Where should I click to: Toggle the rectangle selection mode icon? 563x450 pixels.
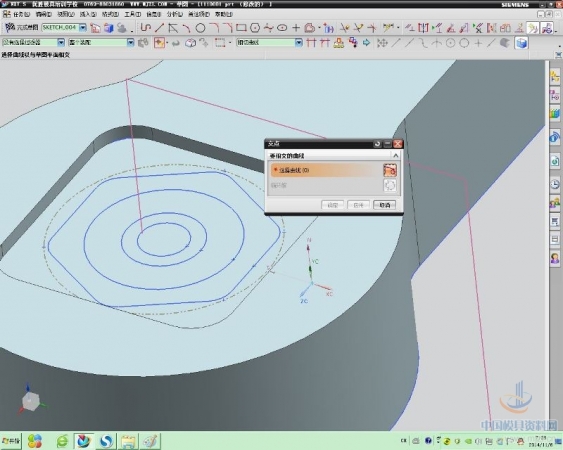pyautogui.click(x=219, y=43)
